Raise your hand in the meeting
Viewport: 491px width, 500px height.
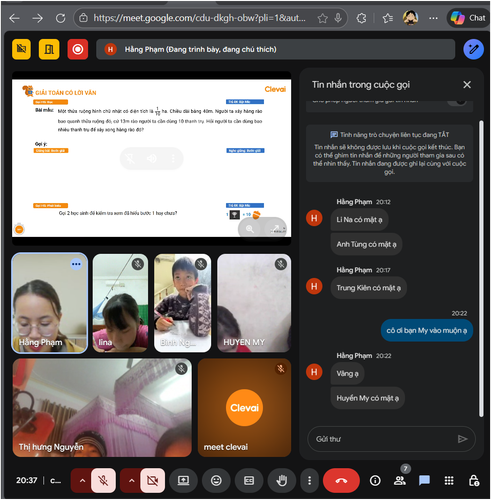click(282, 480)
